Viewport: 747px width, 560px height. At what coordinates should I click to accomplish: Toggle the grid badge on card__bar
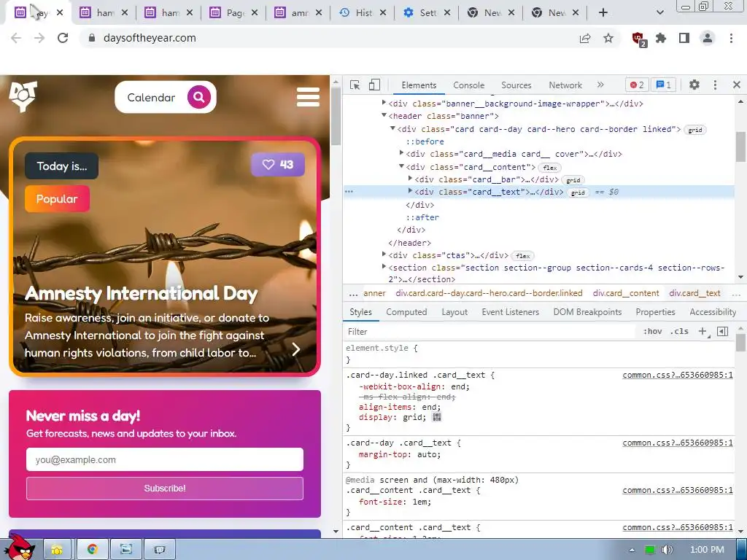click(573, 180)
